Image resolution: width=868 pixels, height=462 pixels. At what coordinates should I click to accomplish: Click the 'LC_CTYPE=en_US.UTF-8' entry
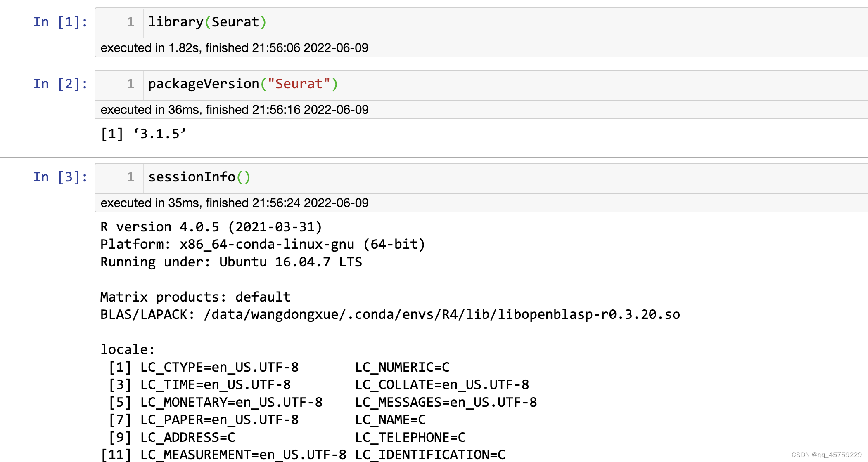point(219,367)
